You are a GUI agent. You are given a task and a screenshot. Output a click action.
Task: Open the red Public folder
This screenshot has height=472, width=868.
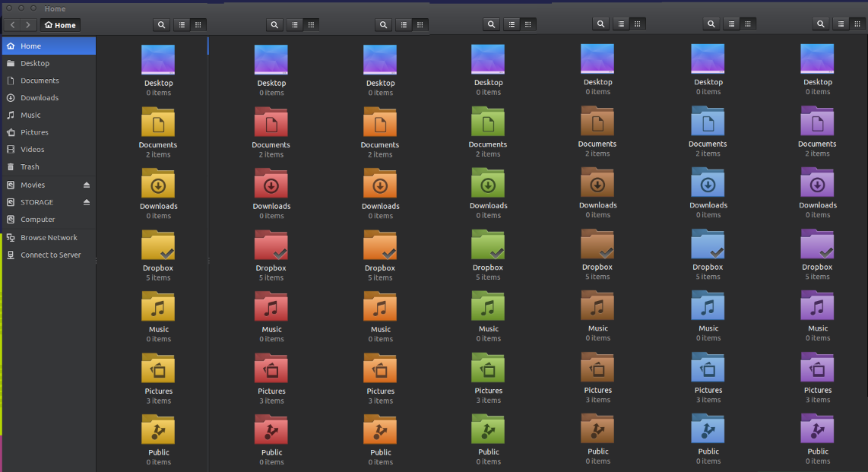pos(271,429)
